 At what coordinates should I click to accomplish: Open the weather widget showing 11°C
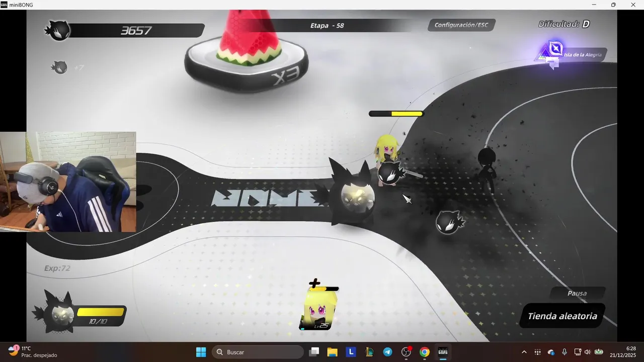click(33, 352)
